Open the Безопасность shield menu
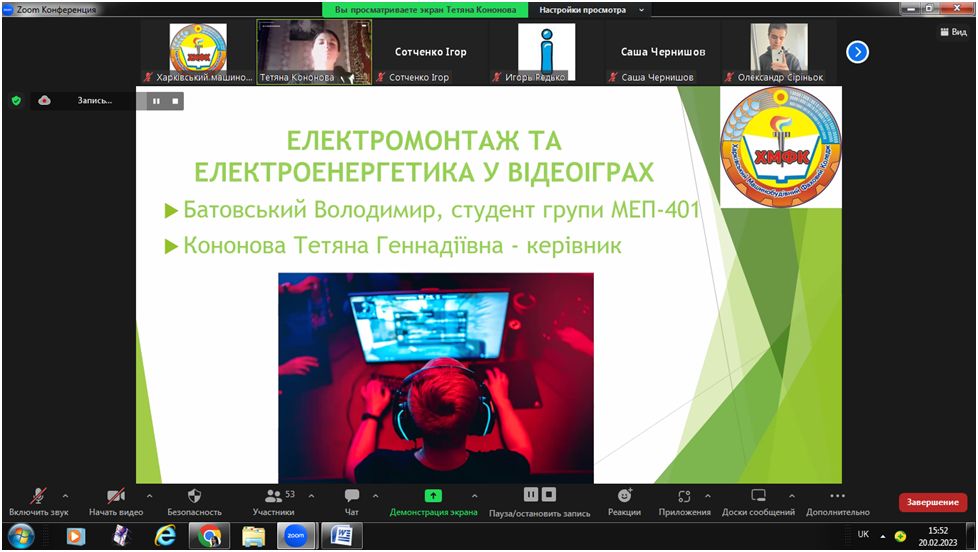 coord(194,502)
